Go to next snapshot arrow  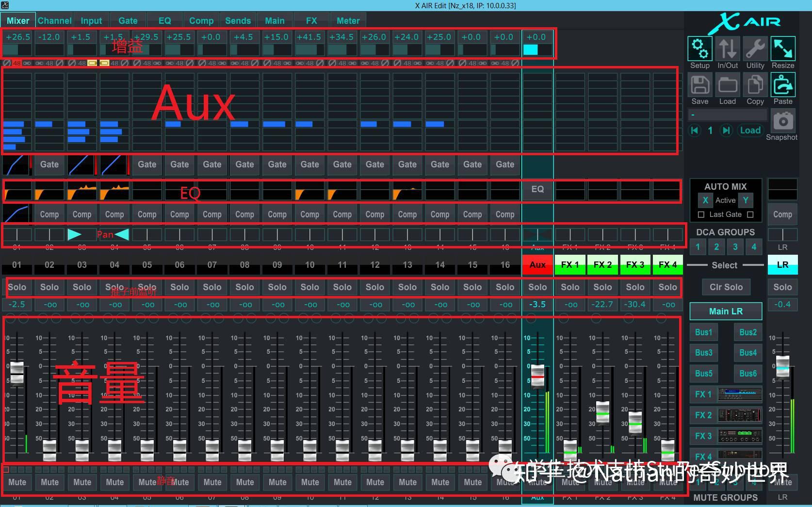click(726, 130)
